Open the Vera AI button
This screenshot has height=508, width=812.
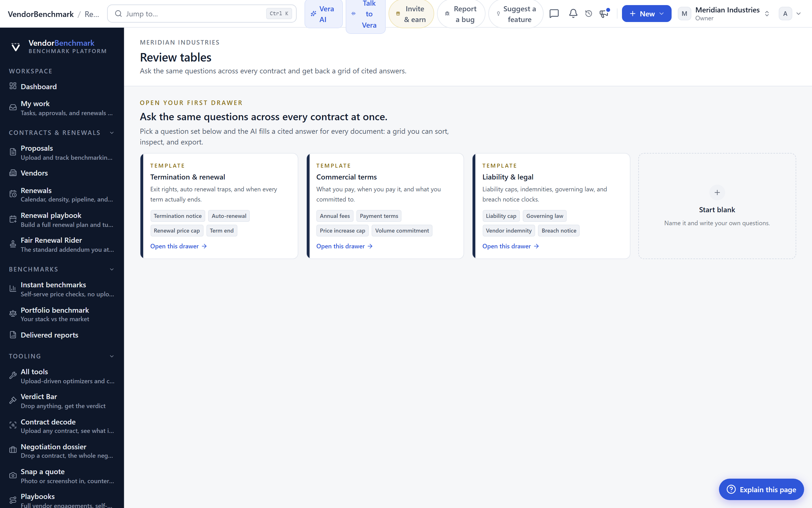(323, 14)
